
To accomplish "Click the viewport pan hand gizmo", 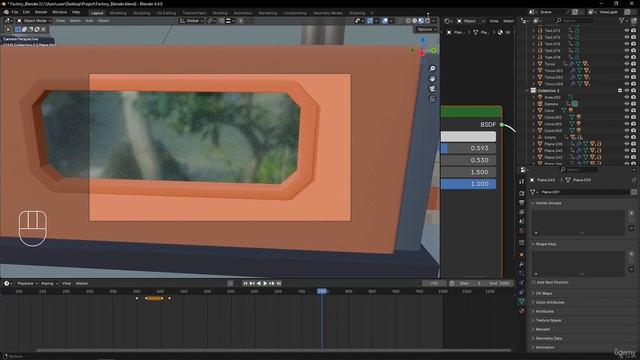I will point(432,79).
